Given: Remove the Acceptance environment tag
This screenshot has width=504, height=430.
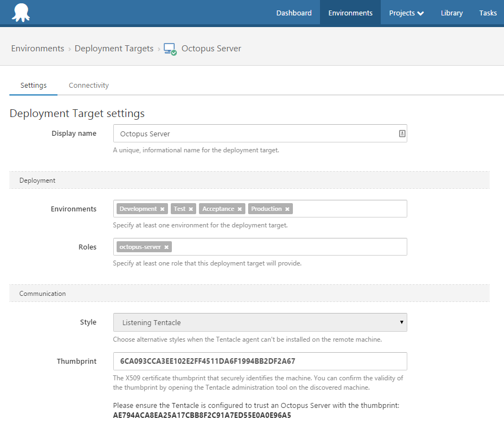Looking at the screenshot, I should click(x=240, y=209).
